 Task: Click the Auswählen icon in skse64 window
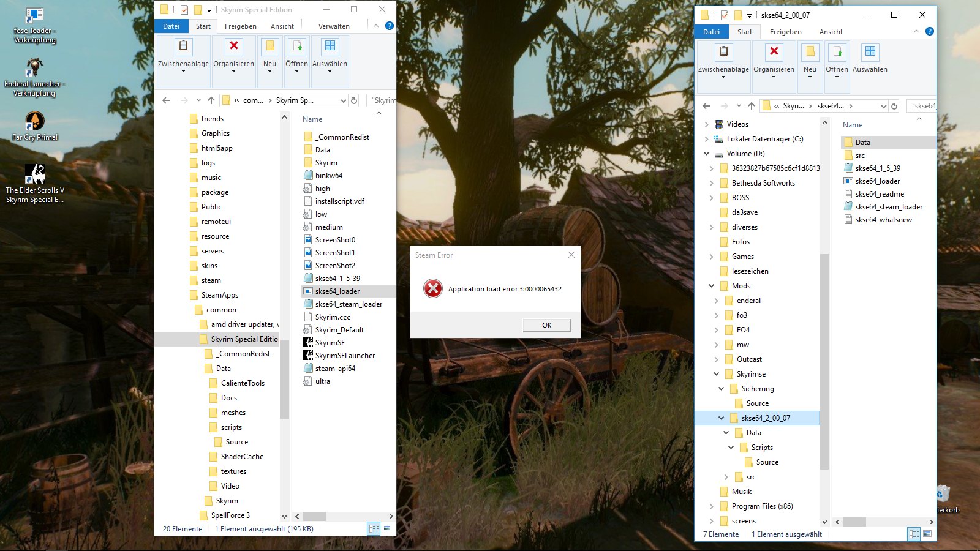coord(870,52)
